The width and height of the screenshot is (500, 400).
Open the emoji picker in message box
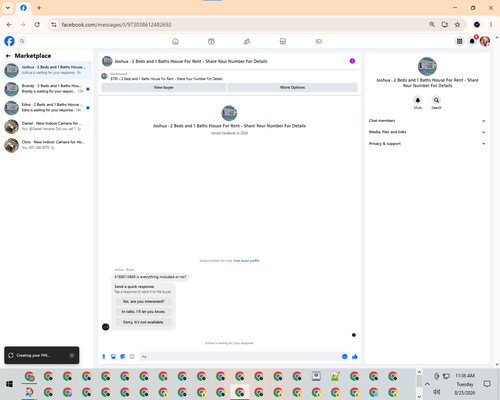(345, 357)
